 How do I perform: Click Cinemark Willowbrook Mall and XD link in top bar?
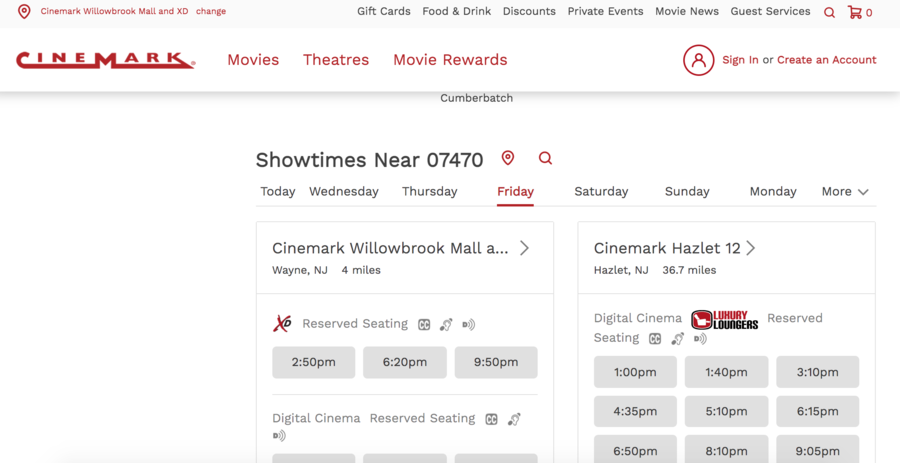pos(114,11)
